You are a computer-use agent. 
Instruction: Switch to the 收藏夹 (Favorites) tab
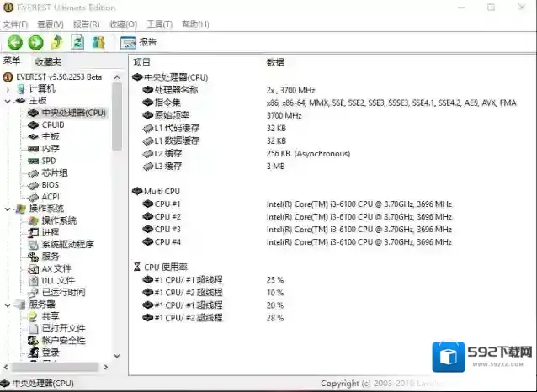tap(47, 61)
